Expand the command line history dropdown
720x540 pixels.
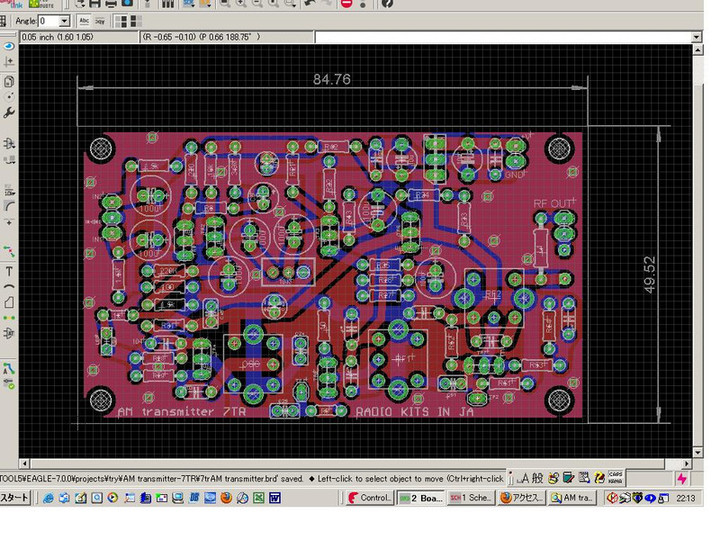coord(696,37)
